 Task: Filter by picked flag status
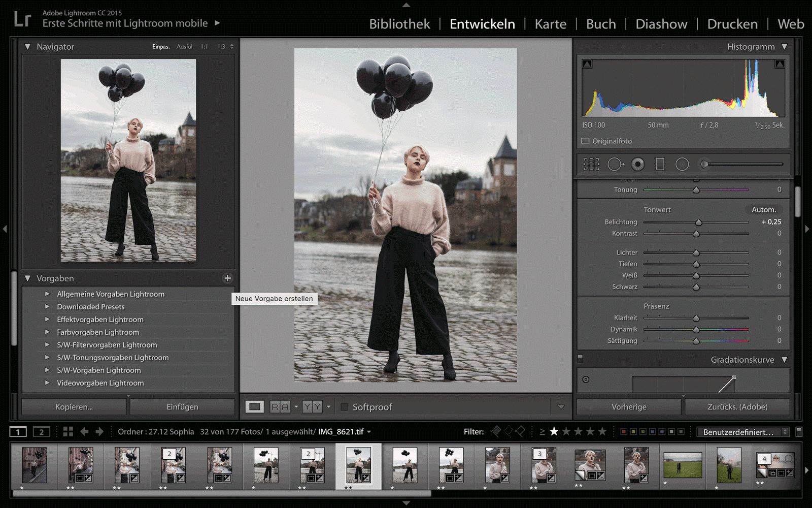(x=496, y=431)
